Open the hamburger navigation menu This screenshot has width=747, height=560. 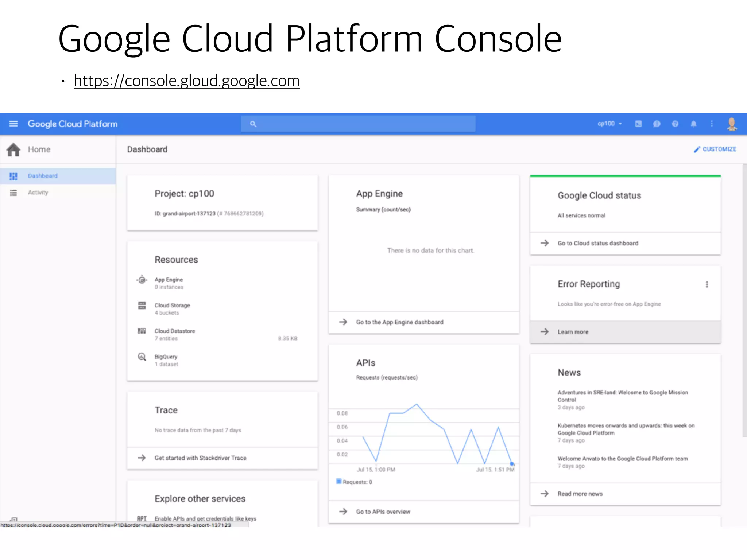click(x=13, y=124)
